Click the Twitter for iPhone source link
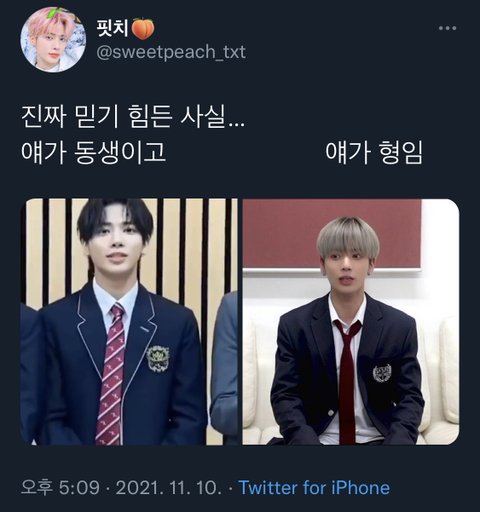The width and height of the screenshot is (480, 512). pos(314,488)
